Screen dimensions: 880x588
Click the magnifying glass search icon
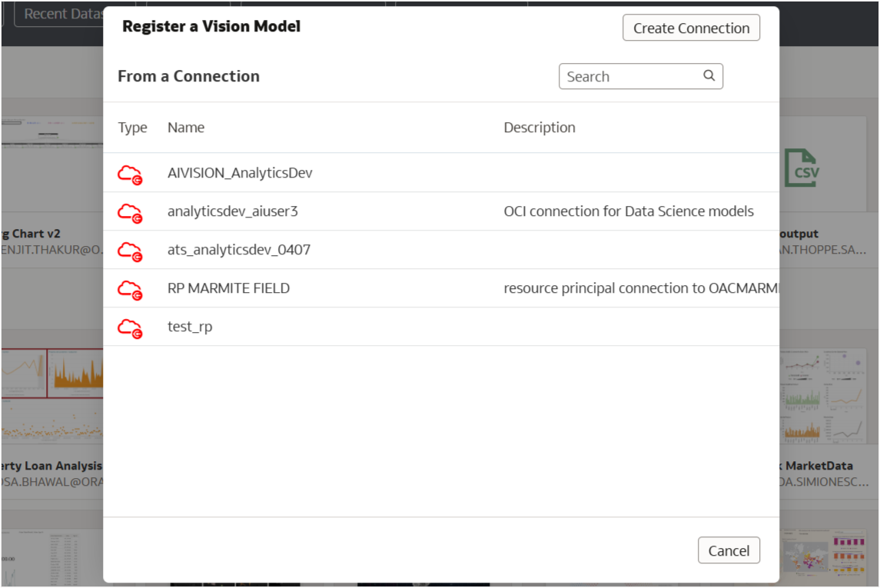(x=708, y=76)
